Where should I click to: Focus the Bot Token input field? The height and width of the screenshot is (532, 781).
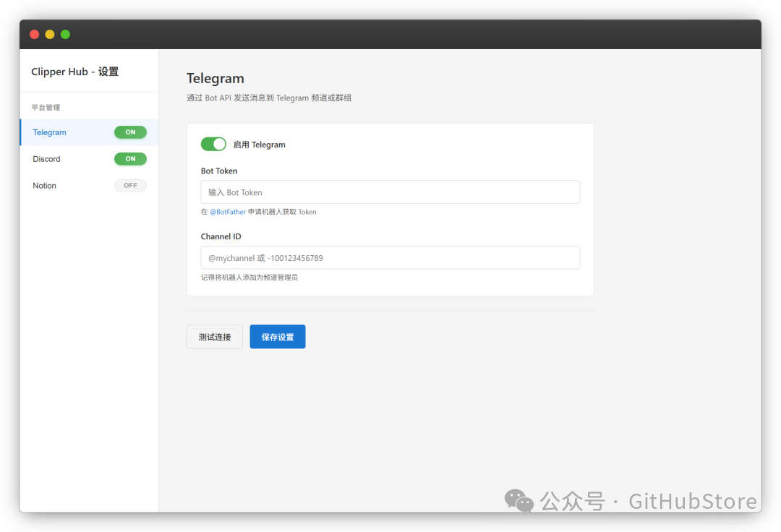pyautogui.click(x=390, y=192)
